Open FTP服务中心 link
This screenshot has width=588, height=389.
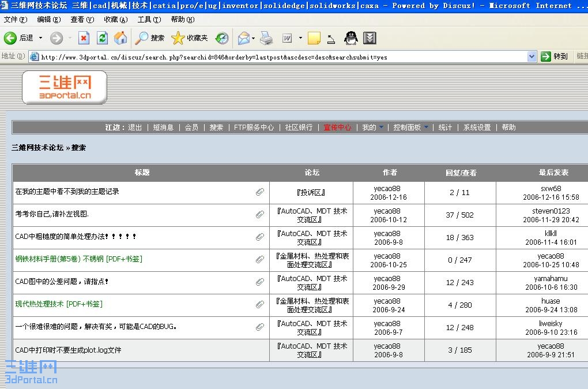click(254, 128)
